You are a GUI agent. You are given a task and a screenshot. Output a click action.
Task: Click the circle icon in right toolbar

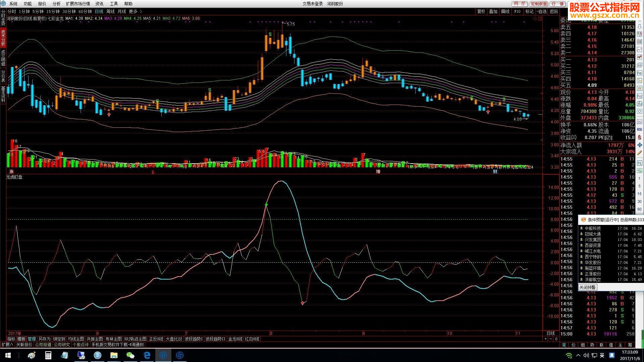(639, 112)
